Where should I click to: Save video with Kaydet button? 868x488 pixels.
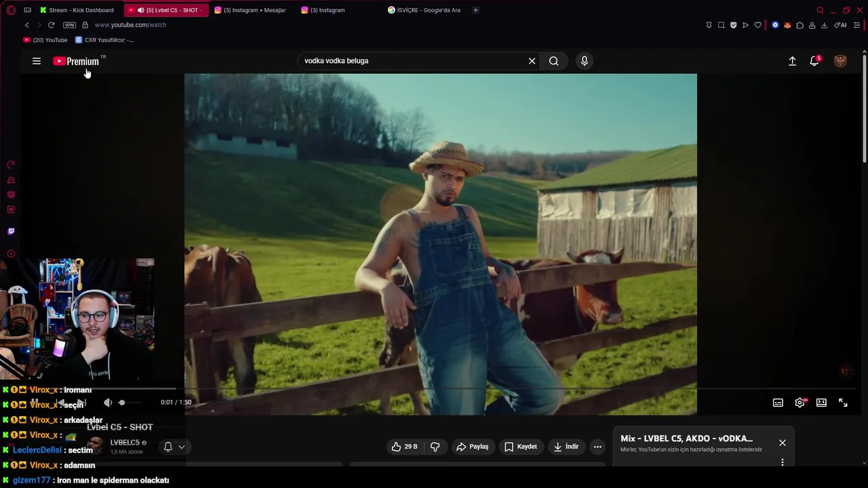(521, 447)
